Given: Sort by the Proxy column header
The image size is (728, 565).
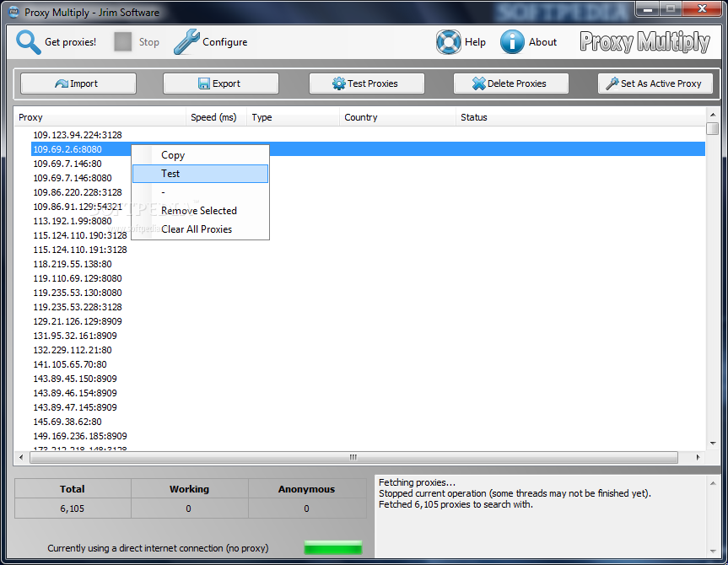Looking at the screenshot, I should point(100,117).
